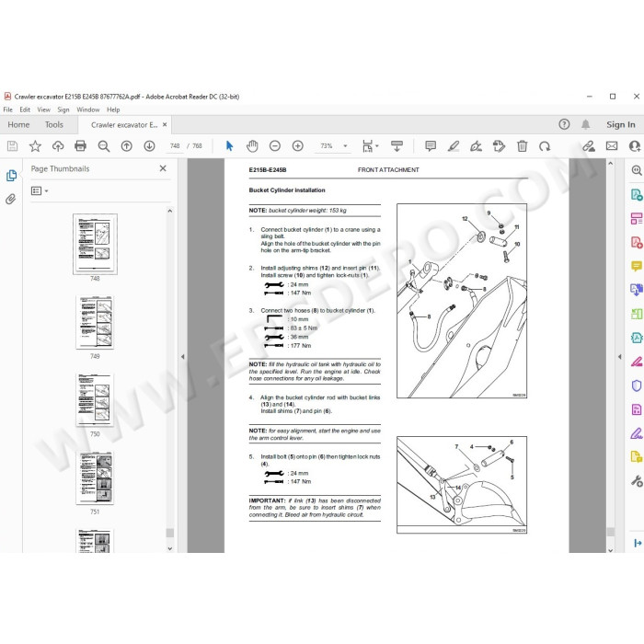This screenshot has width=644, height=644.
Task: Close the Crawler excavator tab
Action: [165, 124]
